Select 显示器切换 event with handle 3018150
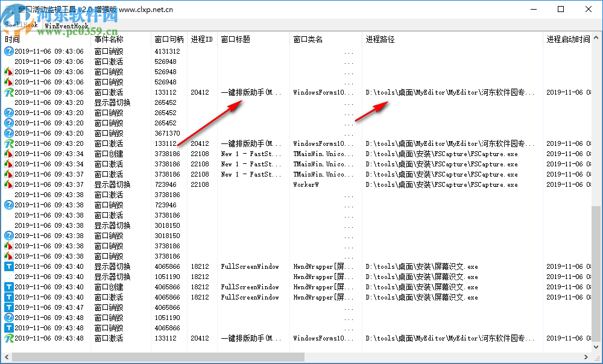603x364 pixels. (113, 225)
